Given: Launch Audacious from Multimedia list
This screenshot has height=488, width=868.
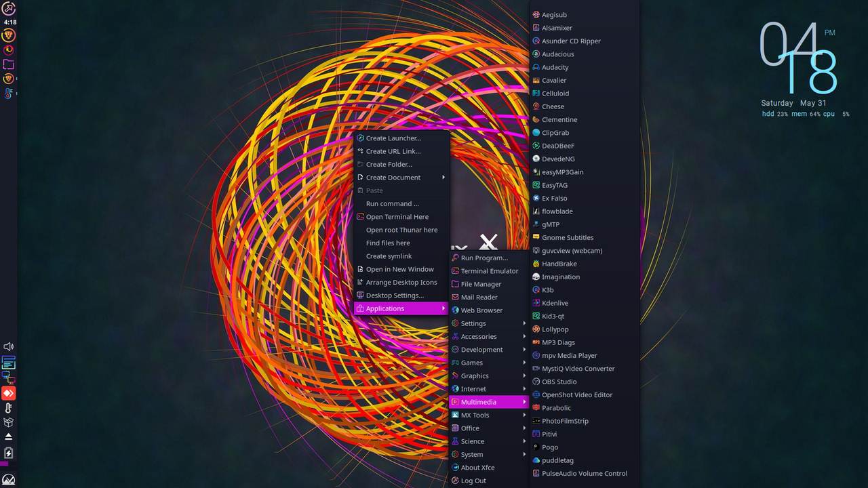Looking at the screenshot, I should tap(585, 54).
